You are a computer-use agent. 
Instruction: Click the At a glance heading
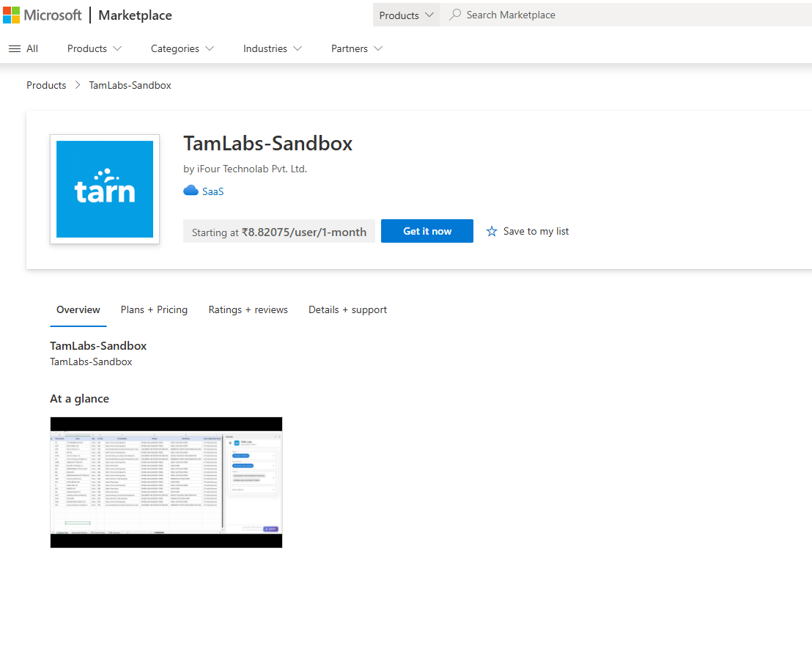[x=79, y=399]
